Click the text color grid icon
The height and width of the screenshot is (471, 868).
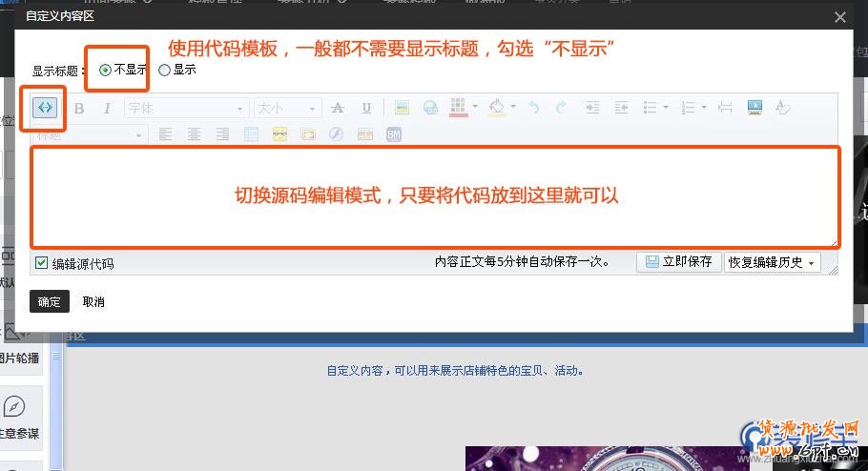[458, 108]
